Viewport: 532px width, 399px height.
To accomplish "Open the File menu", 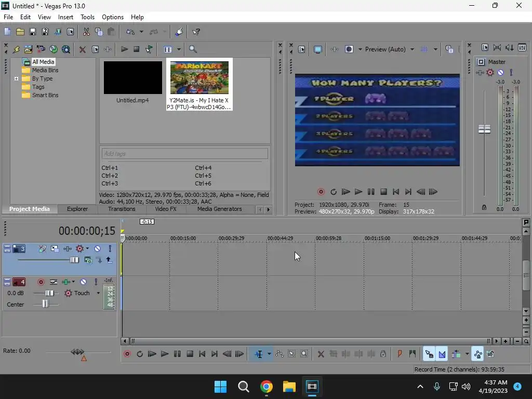I will coord(8,17).
